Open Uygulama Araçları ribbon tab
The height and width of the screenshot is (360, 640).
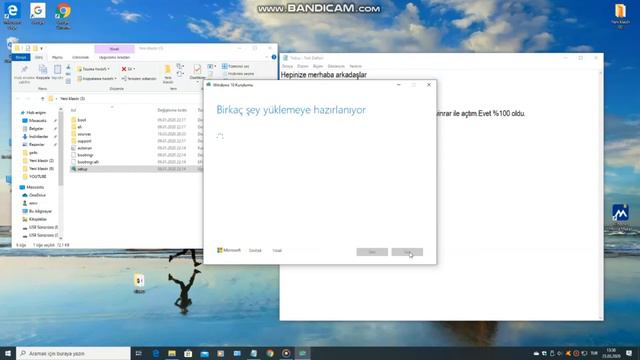(x=114, y=57)
